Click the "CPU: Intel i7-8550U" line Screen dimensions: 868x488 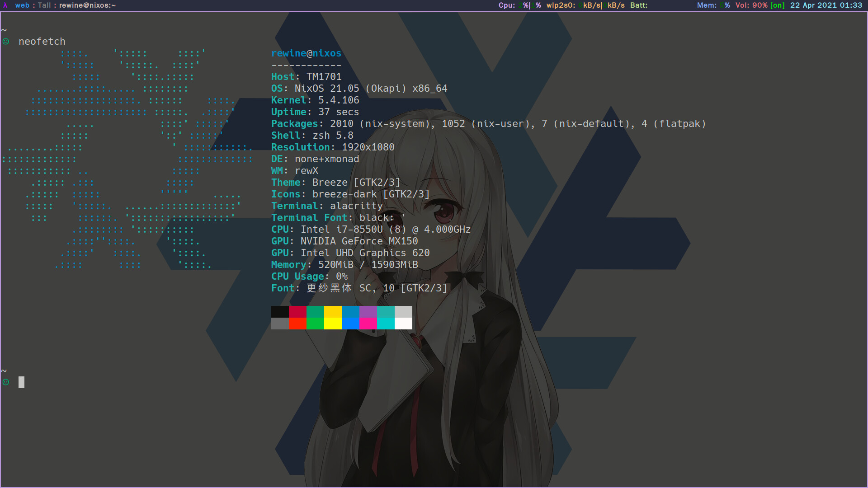pyautogui.click(x=371, y=230)
